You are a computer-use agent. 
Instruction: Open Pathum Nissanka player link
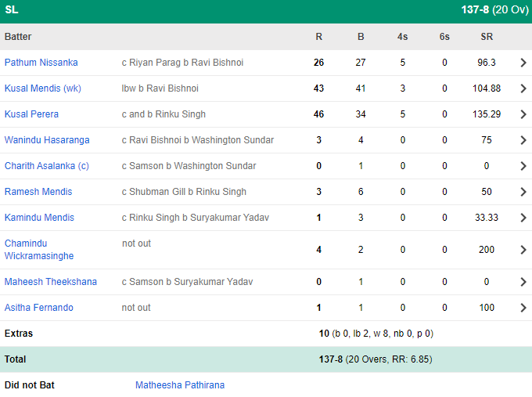[x=41, y=63]
